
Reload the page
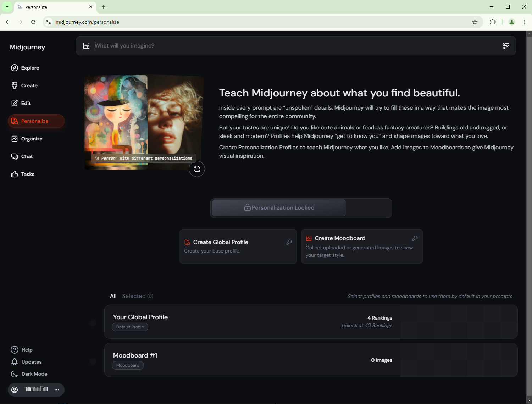coord(33,22)
